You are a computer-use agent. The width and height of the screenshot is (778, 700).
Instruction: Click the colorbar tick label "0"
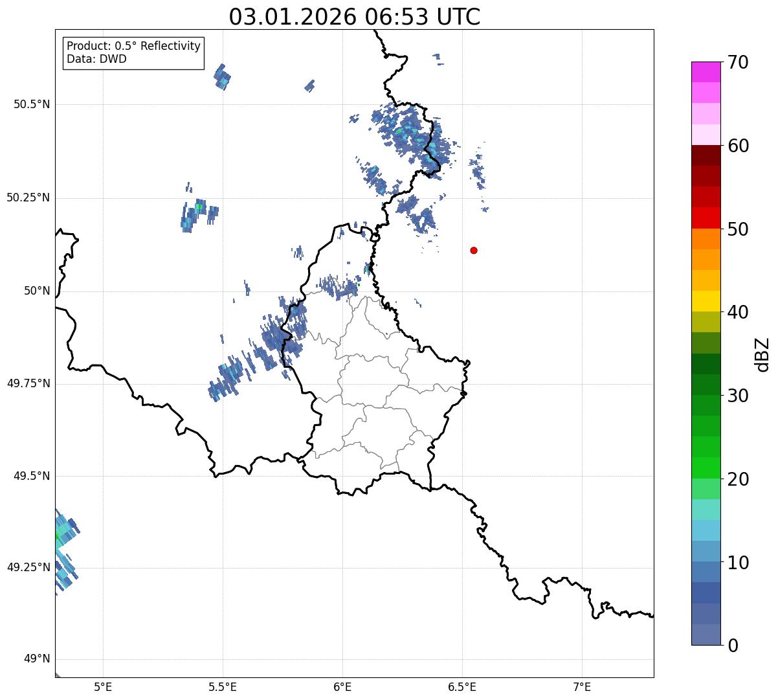tap(732, 646)
